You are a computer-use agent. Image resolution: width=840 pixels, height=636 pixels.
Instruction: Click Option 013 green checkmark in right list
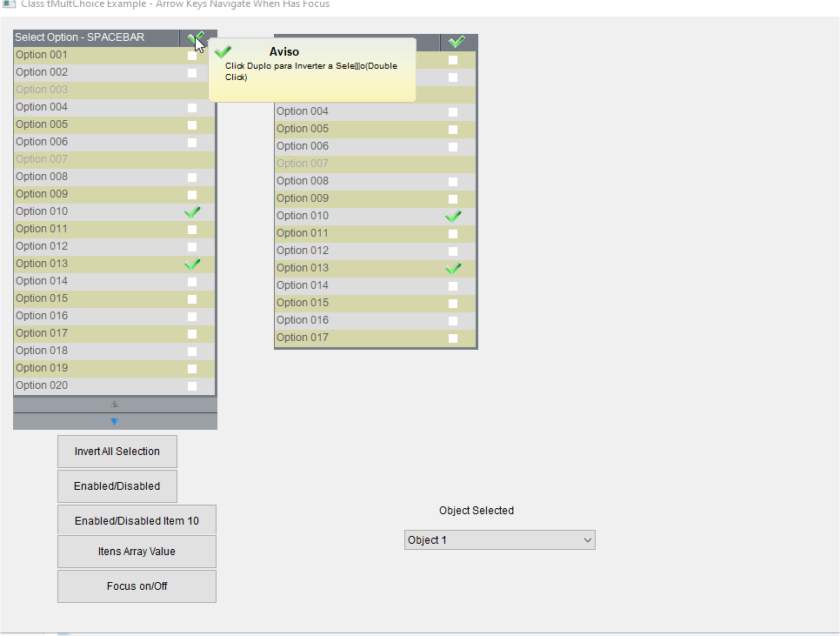[x=453, y=269]
